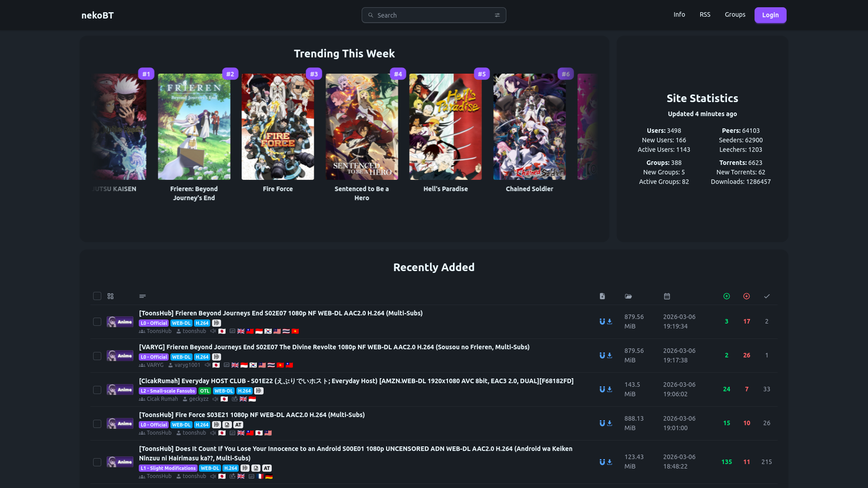This screenshot has height=488, width=868.
Task: Click Torrents: 6623 statistic
Action: (741, 163)
